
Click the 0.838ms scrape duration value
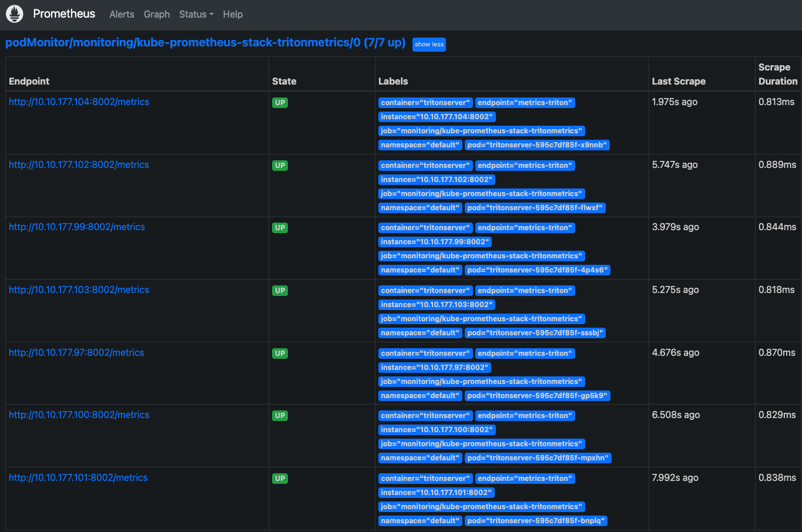[777, 478]
